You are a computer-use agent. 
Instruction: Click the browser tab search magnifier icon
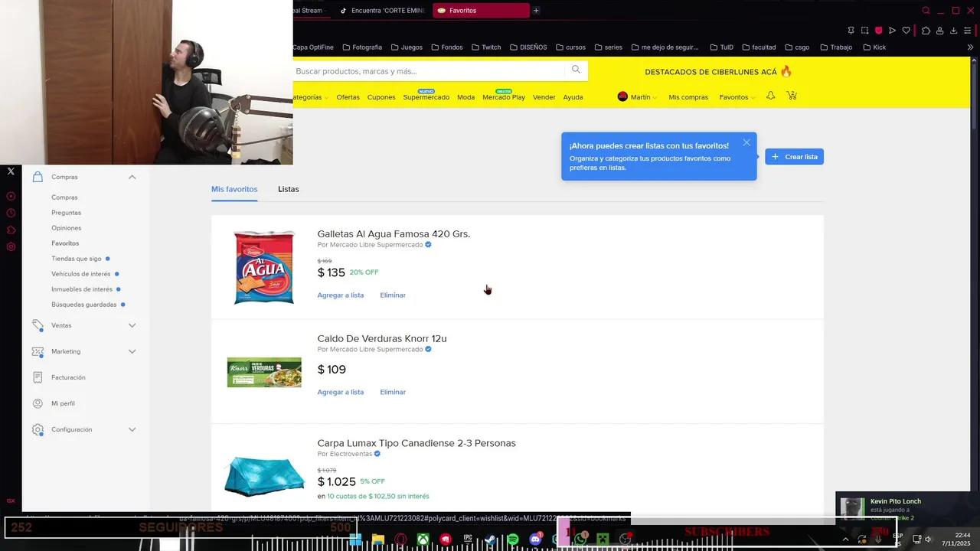tap(926, 11)
